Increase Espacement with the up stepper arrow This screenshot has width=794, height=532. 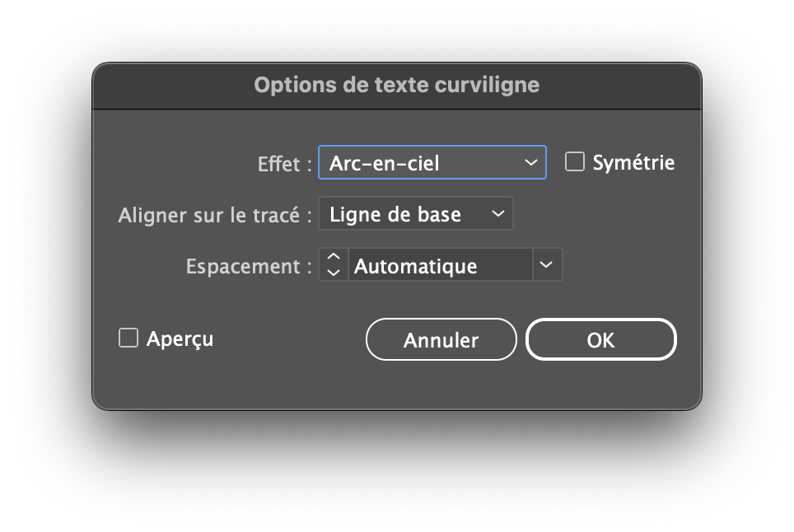tap(333, 259)
